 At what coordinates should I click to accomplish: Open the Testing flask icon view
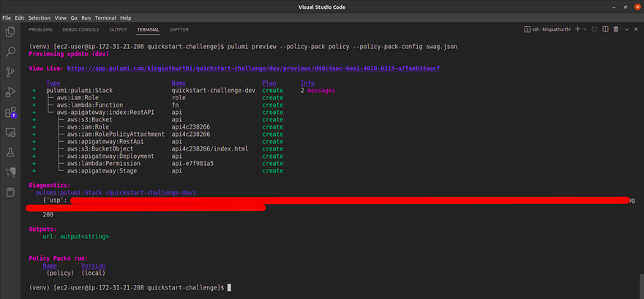(10, 152)
